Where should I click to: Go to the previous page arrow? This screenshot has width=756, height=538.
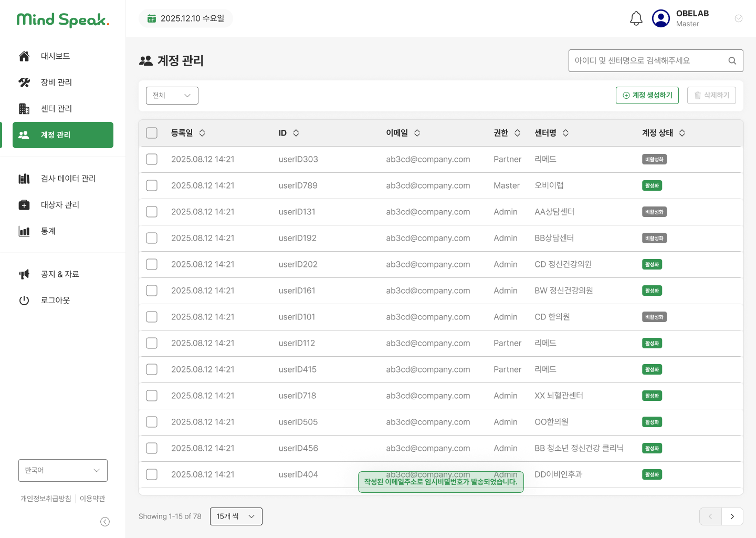(x=710, y=516)
